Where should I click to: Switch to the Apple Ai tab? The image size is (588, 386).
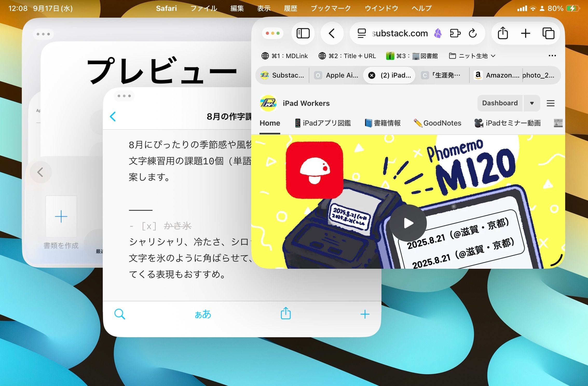pos(337,75)
